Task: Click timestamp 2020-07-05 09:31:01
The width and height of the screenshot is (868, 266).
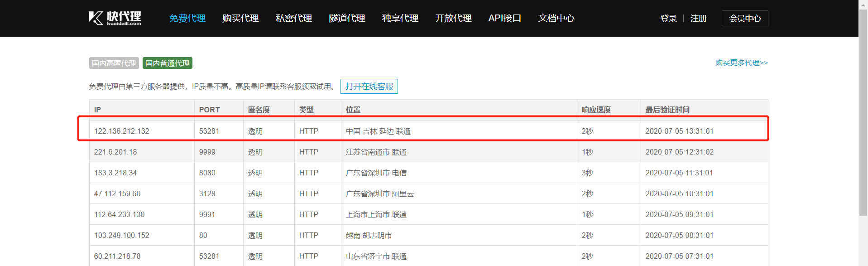Action: pos(679,214)
